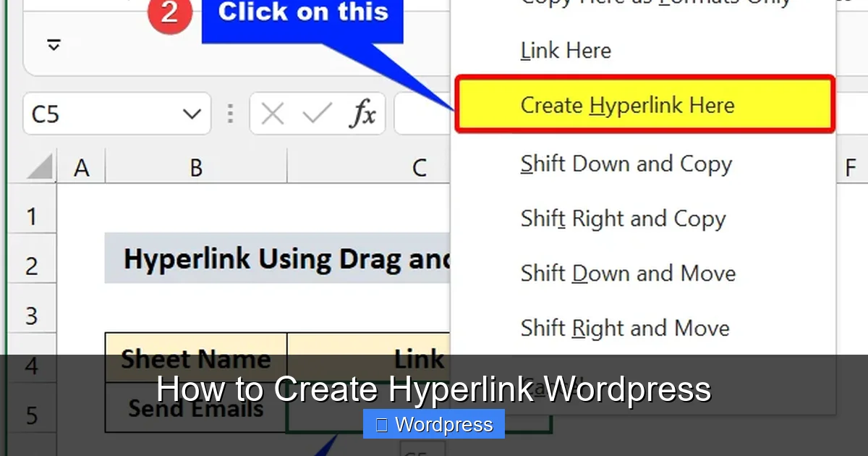The image size is (868, 456).
Task: Choose Shift Down and Copy option
Action: coord(626,164)
